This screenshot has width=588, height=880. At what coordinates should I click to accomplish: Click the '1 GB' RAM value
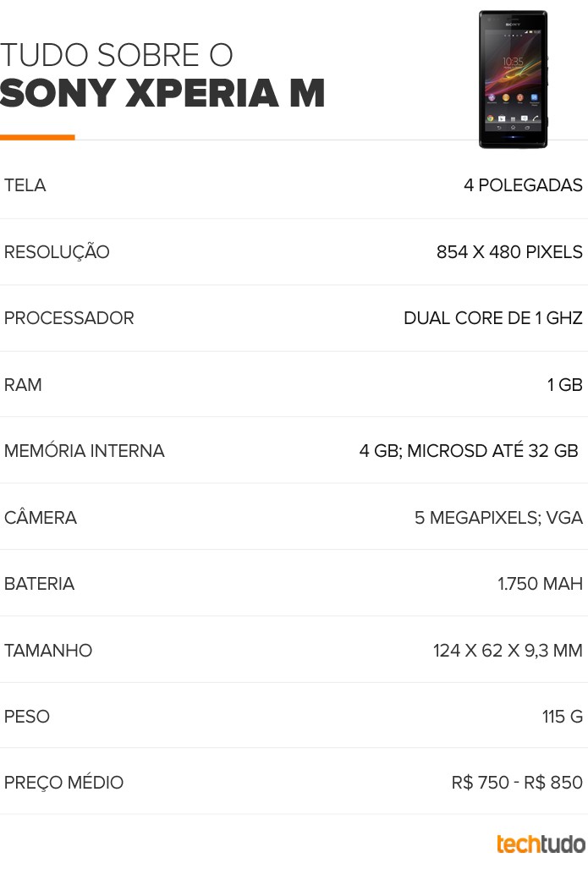[x=565, y=385]
